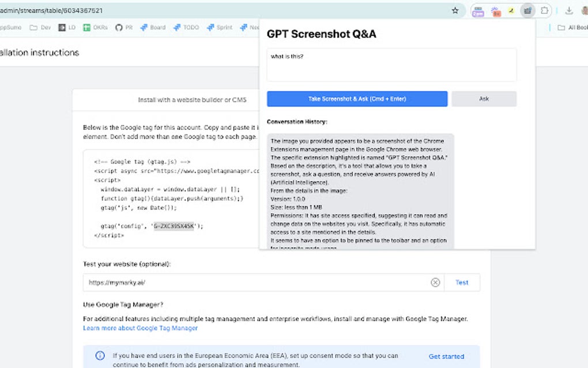Bookmark this page via the star icon
This screenshot has width=588, height=368.
click(455, 10)
